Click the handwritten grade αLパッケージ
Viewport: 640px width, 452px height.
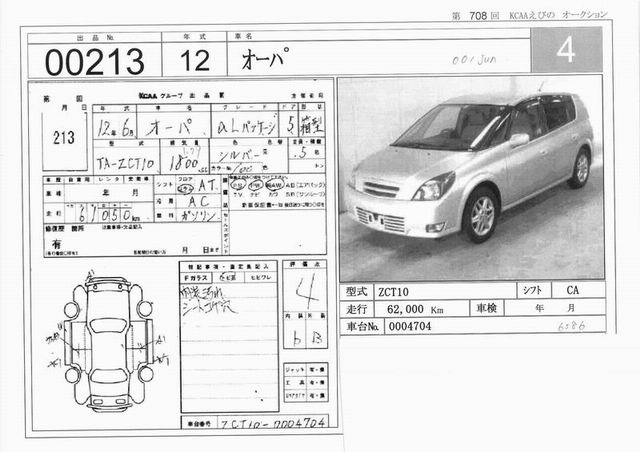pyautogui.click(x=247, y=127)
